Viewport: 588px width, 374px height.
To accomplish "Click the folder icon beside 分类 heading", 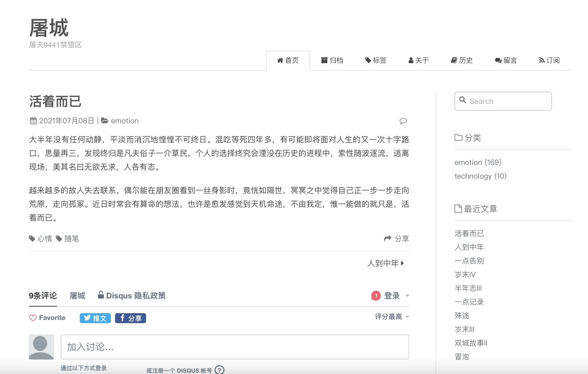I will point(458,137).
